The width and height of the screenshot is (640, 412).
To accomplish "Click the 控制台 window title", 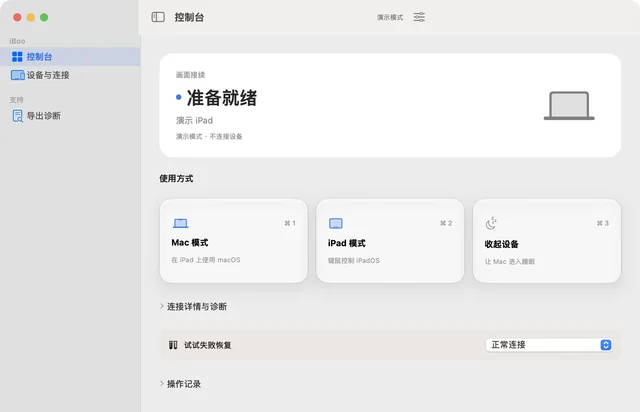I will tap(189, 17).
